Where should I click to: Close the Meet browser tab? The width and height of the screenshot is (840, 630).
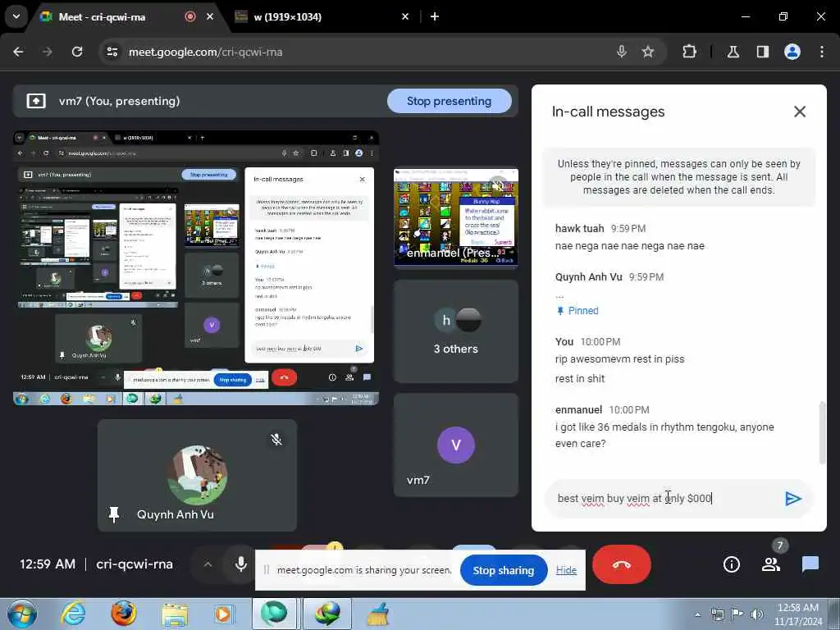click(x=210, y=16)
